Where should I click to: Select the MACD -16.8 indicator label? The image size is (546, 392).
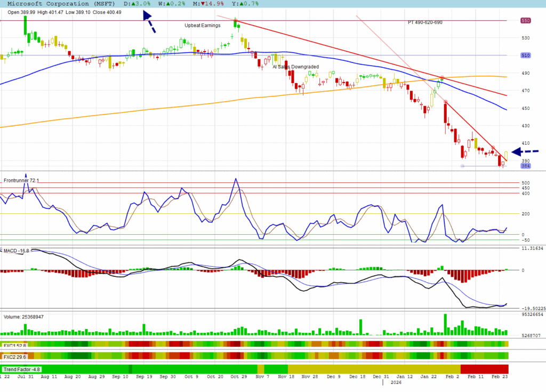17,250
